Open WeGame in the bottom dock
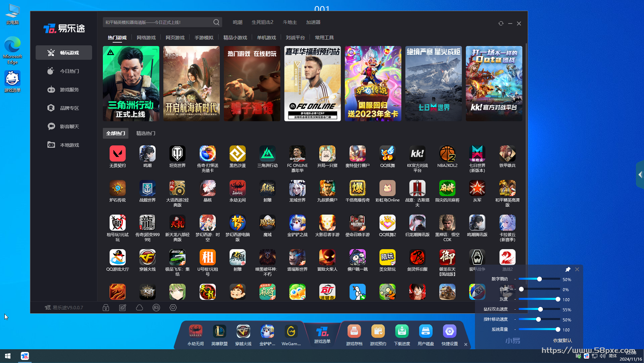644x363 pixels. [291, 335]
